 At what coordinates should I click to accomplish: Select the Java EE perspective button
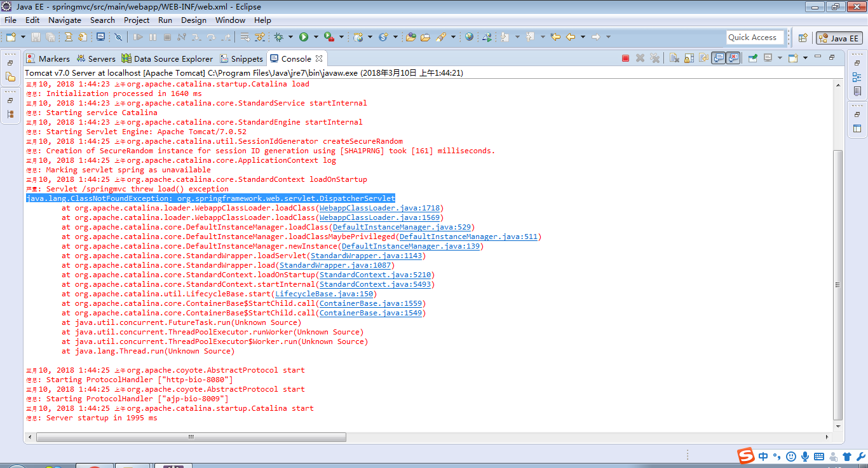click(x=839, y=38)
